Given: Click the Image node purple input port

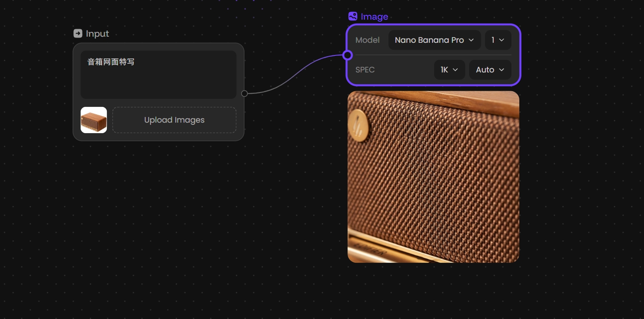Looking at the screenshot, I should pos(348,55).
